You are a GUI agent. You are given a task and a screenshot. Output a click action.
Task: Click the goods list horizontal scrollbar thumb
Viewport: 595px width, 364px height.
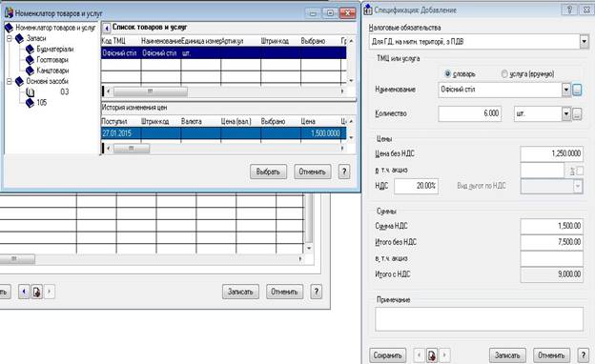[151, 91]
